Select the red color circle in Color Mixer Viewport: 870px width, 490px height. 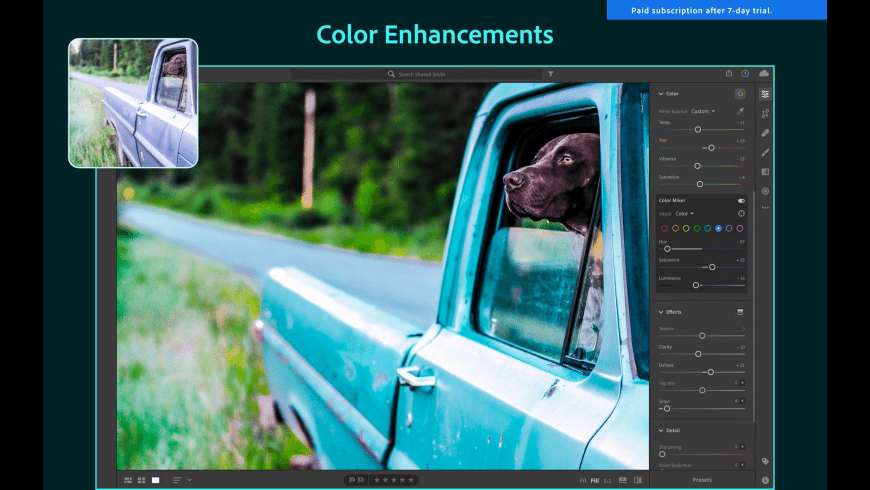pos(665,228)
